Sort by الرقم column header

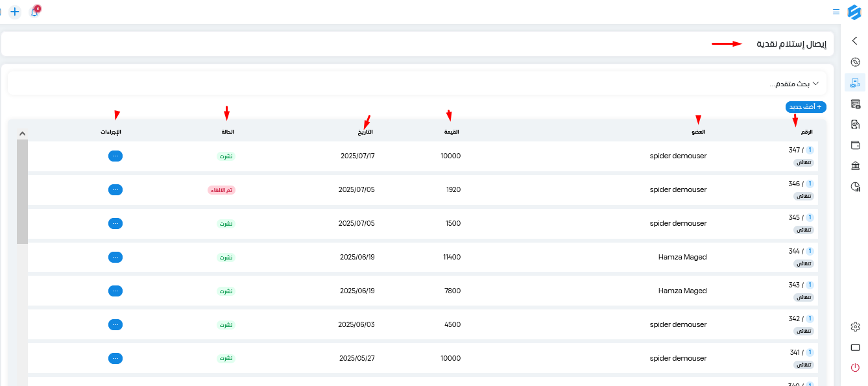[x=806, y=132]
